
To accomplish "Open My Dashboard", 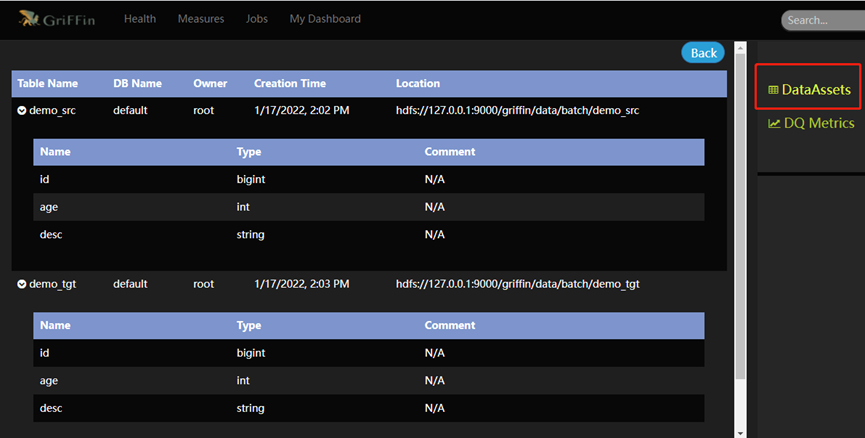I will point(325,19).
